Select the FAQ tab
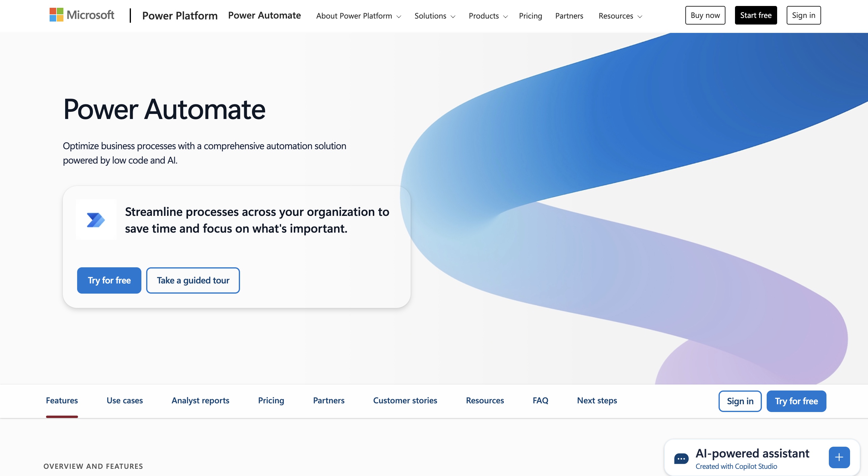Viewport: 868px width, 476px height. 540,400
